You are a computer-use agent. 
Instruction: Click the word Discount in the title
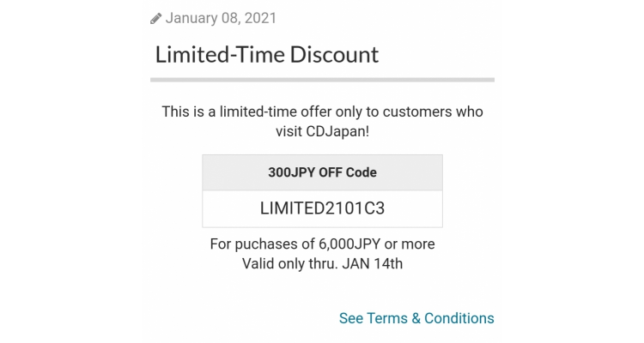pos(334,55)
